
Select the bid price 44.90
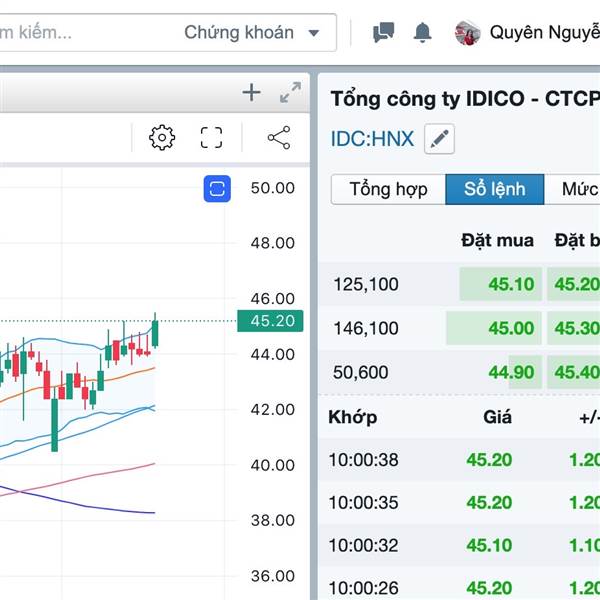pos(511,372)
